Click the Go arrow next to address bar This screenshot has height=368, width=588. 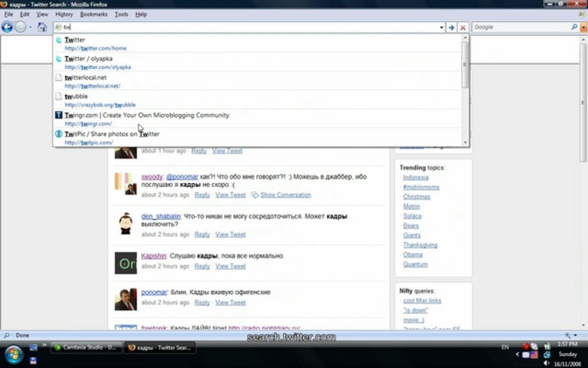click(451, 27)
